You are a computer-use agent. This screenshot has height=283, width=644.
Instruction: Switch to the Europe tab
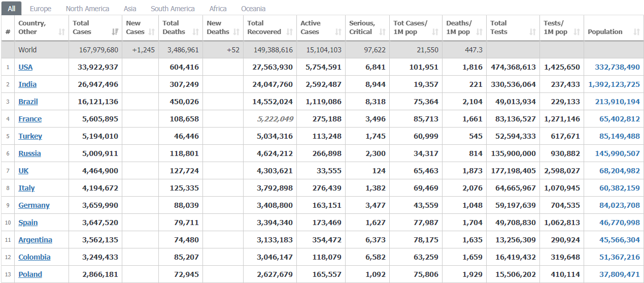pyautogui.click(x=41, y=9)
